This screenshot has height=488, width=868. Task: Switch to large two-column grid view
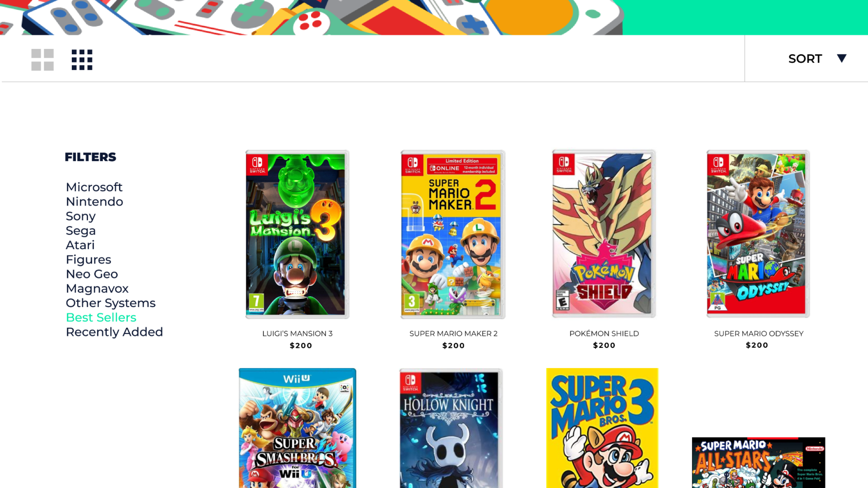pyautogui.click(x=42, y=60)
